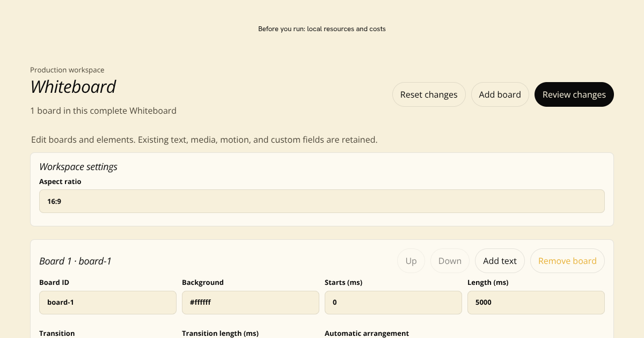Add text to Board 1

500,261
